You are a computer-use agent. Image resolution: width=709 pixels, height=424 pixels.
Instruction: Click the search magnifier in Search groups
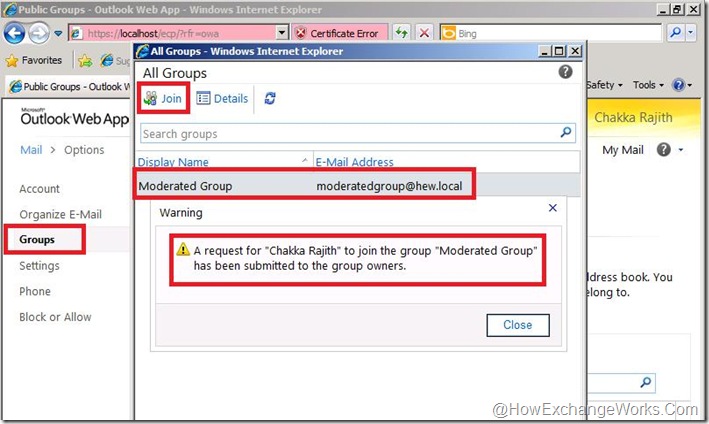click(x=566, y=132)
